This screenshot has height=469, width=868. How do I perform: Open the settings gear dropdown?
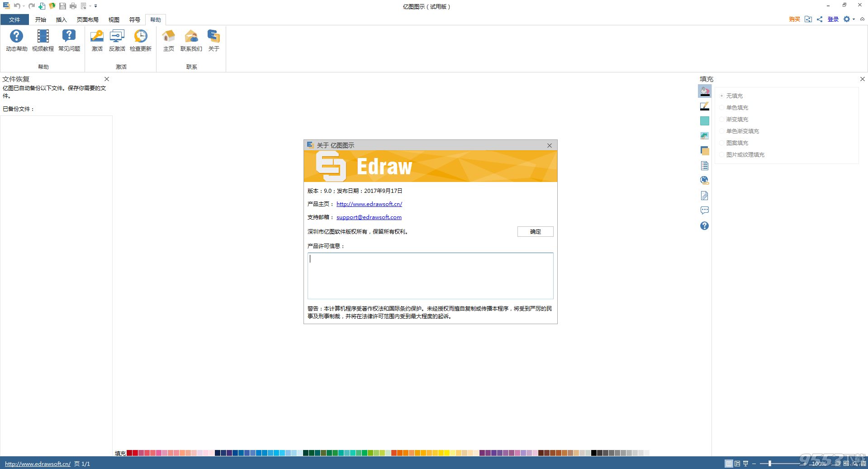(849, 19)
